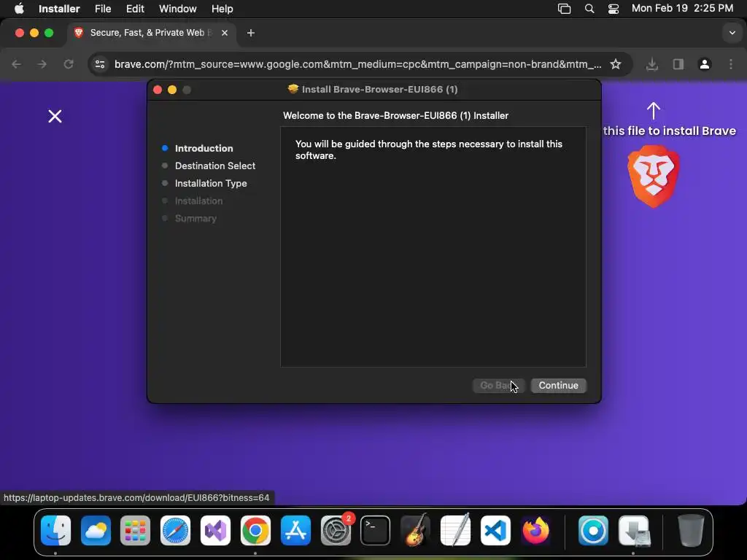The image size is (747, 560).
Task: Open Terminal from the Dock
Action: point(376,531)
